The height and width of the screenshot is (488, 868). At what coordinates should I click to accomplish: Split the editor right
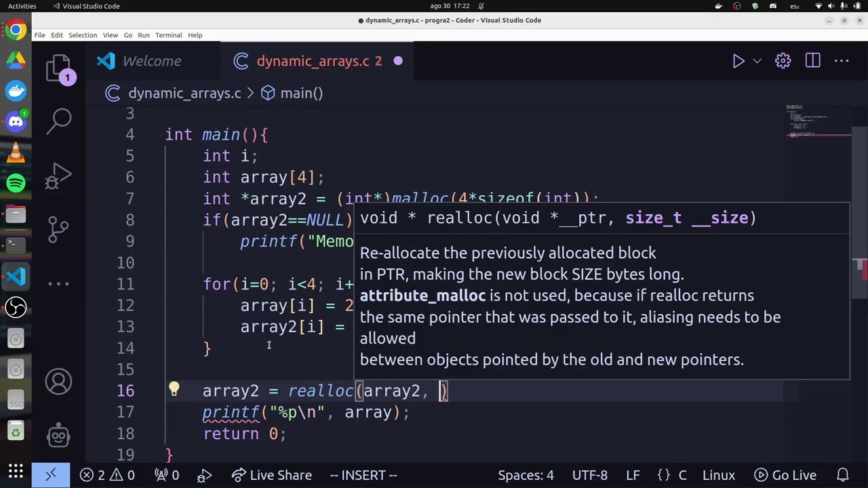pyautogui.click(x=812, y=61)
